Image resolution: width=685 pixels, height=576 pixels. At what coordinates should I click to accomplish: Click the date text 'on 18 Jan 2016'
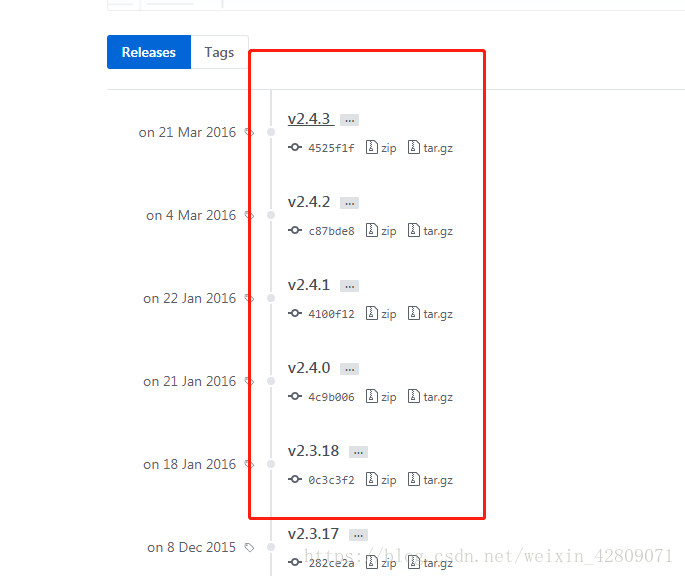(190, 464)
